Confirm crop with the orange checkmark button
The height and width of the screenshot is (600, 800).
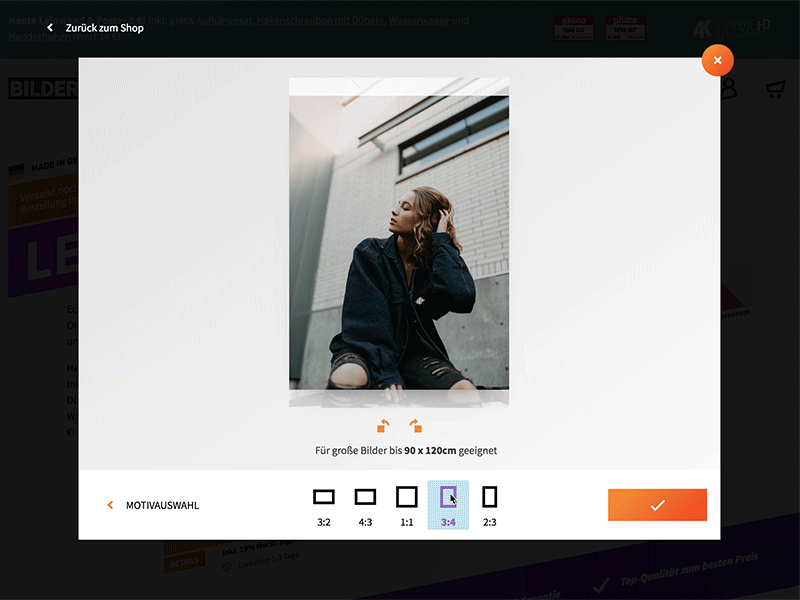[x=657, y=505]
